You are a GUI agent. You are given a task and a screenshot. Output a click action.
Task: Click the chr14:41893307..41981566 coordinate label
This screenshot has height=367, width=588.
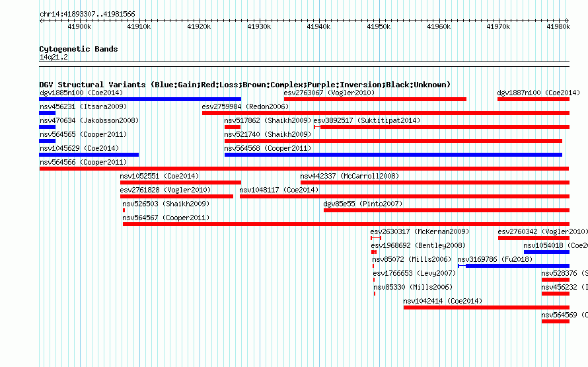click(x=87, y=14)
